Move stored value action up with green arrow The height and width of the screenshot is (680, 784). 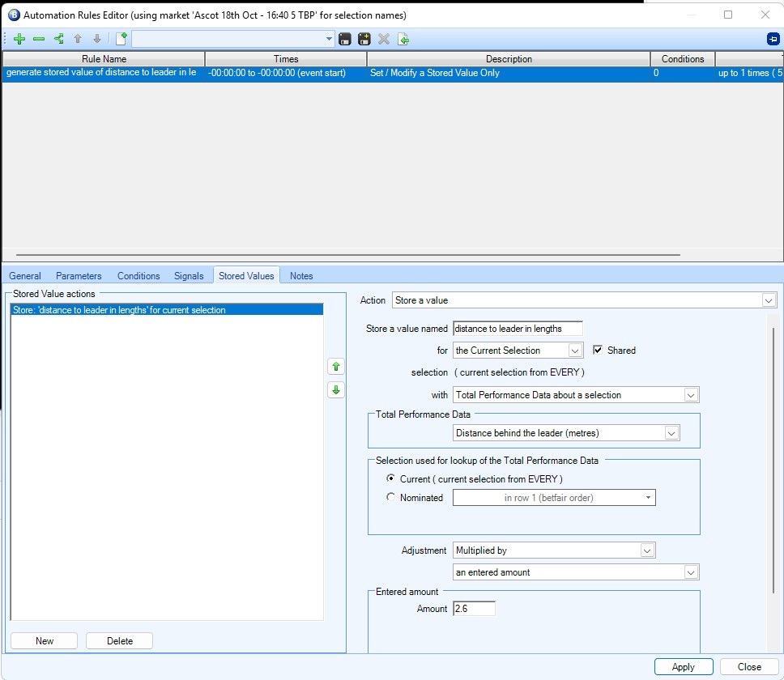(336, 367)
